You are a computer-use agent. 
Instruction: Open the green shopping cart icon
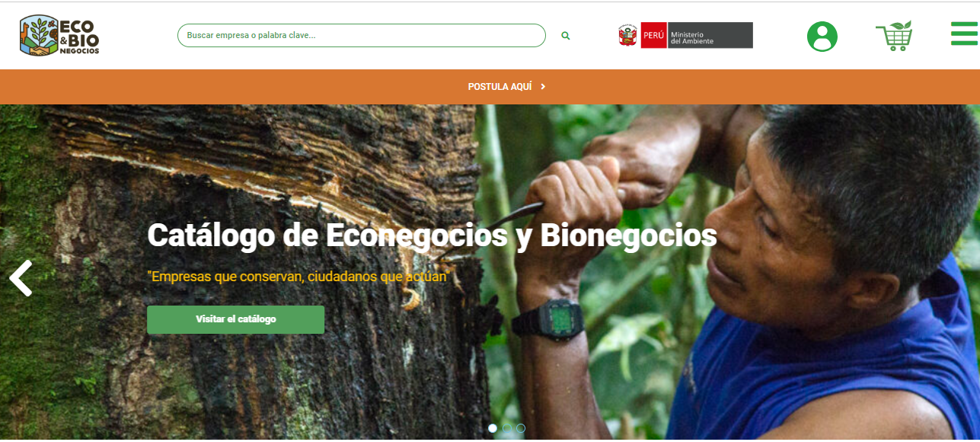tap(894, 36)
